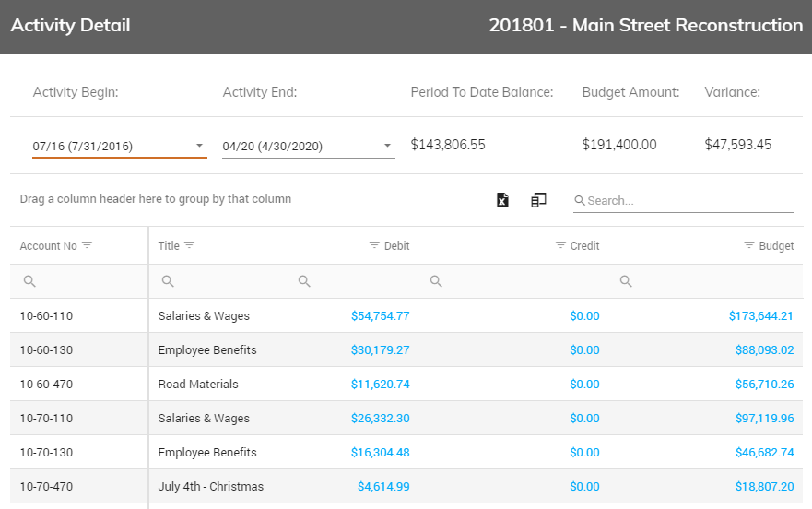Expand the Activity Begin date dropdown
The image size is (812, 509).
199,146
